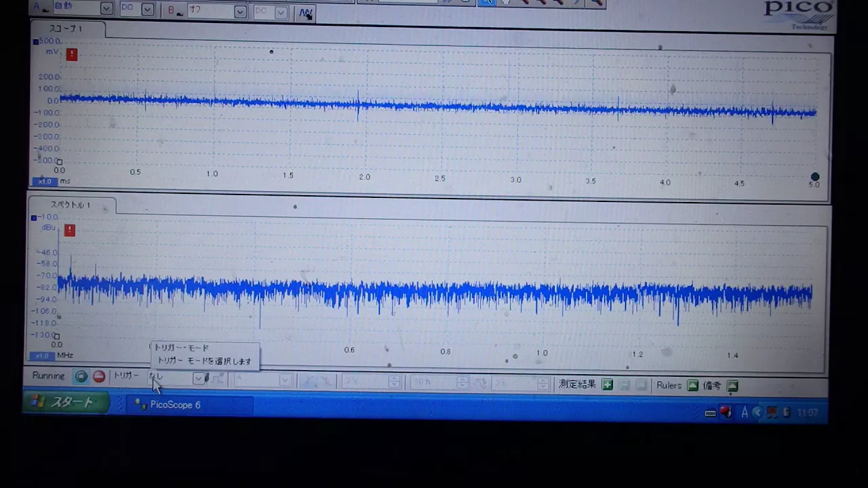Open channel B options button
The height and width of the screenshot is (488, 868).
point(175,11)
